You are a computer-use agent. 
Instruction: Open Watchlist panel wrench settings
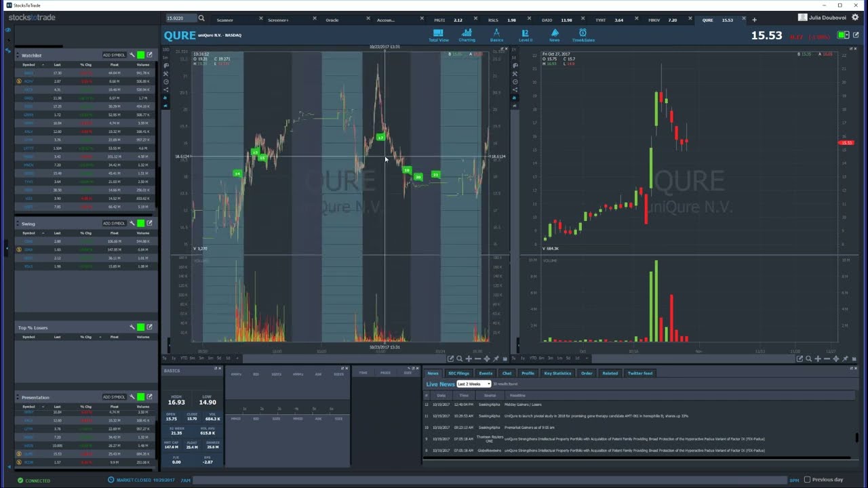pos(132,55)
